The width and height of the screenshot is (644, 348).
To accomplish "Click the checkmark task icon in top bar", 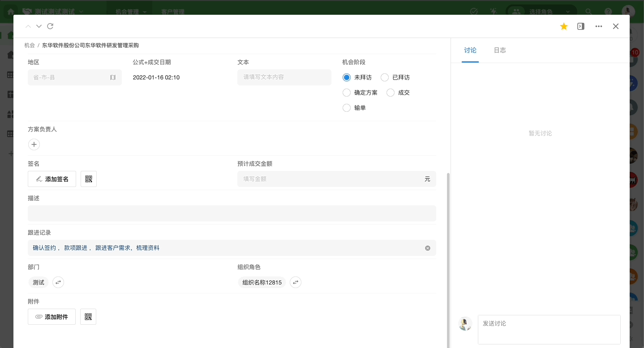I will pos(474,12).
